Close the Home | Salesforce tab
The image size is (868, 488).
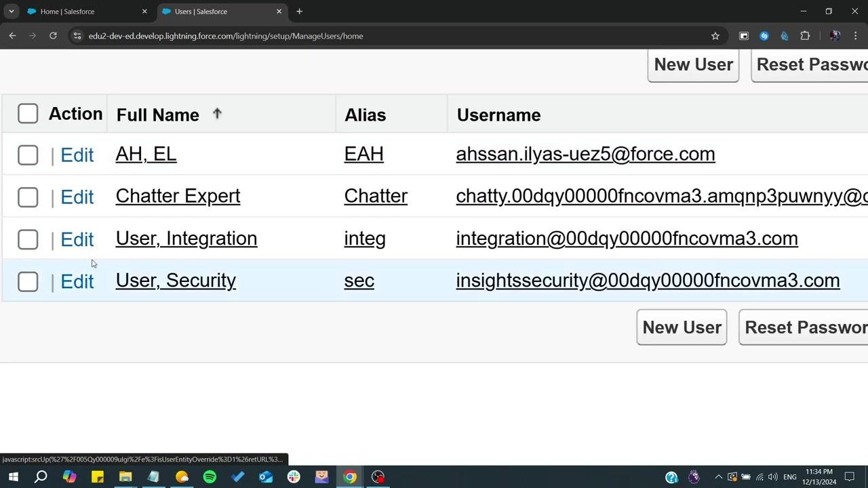144,12
